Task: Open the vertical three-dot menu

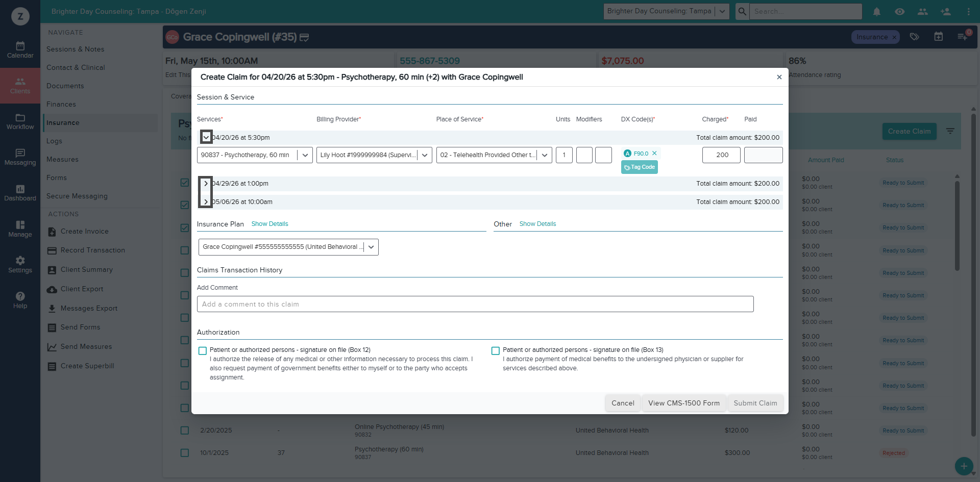Action: [x=969, y=11]
